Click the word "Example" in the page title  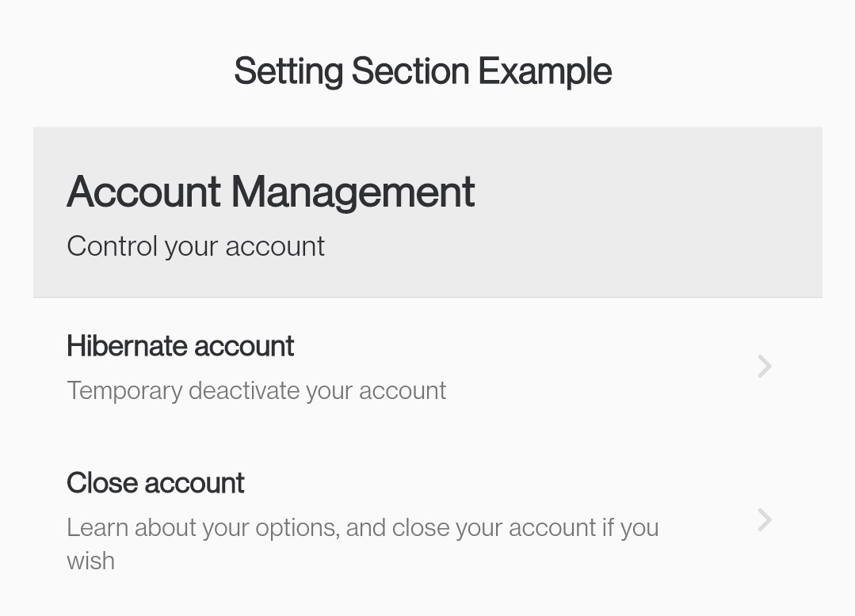pyautogui.click(x=544, y=71)
